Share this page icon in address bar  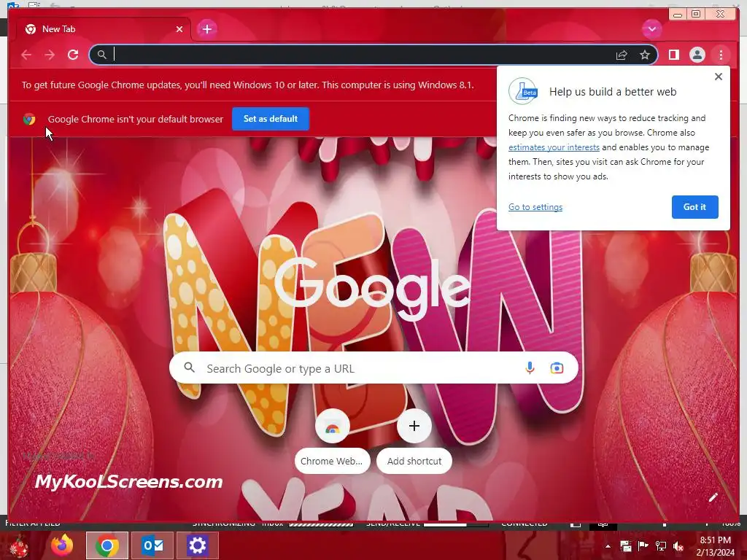[622, 55]
